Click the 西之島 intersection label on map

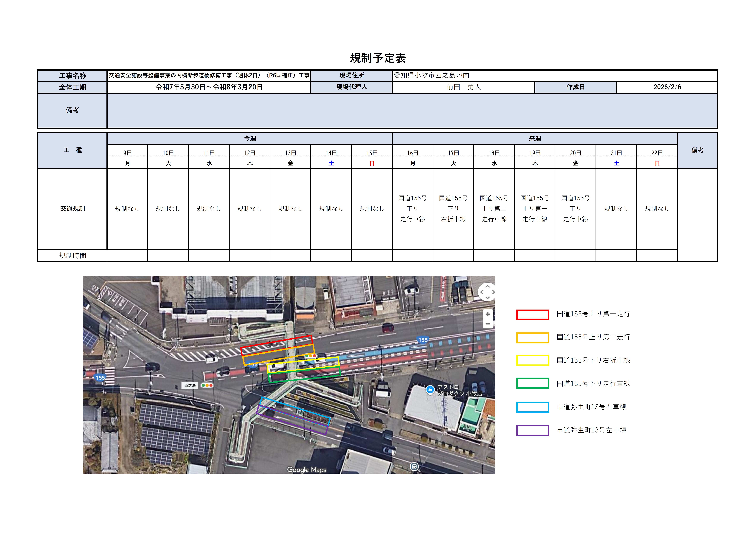[190, 385]
